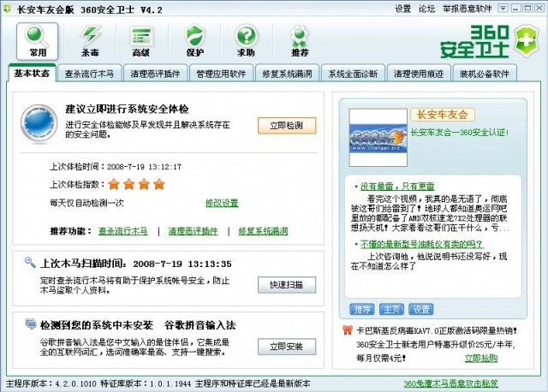Viewport: 548px width, 392px height.
Task: Click the 主程序版本 4.2.0.1010 status text
Action: [x=51, y=383]
